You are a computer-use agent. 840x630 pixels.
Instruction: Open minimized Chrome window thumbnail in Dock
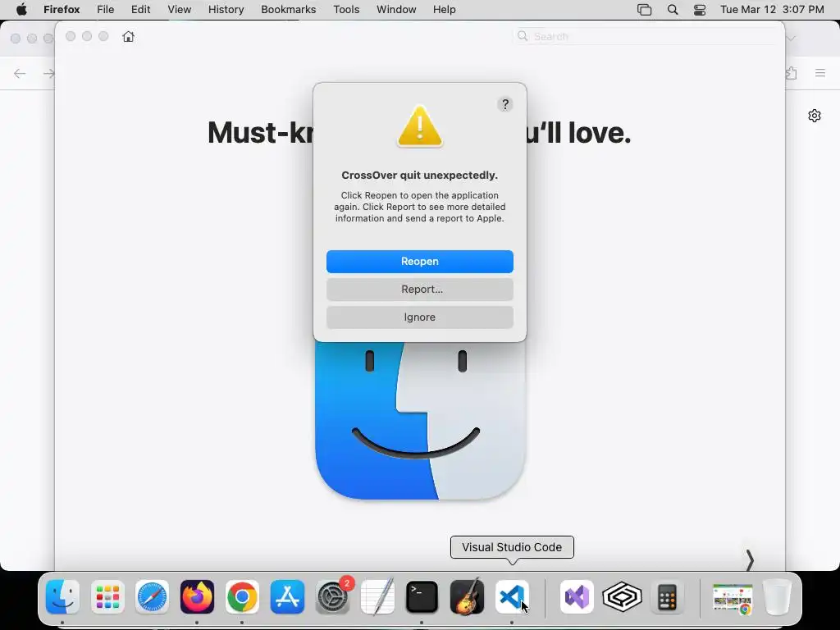(733, 598)
